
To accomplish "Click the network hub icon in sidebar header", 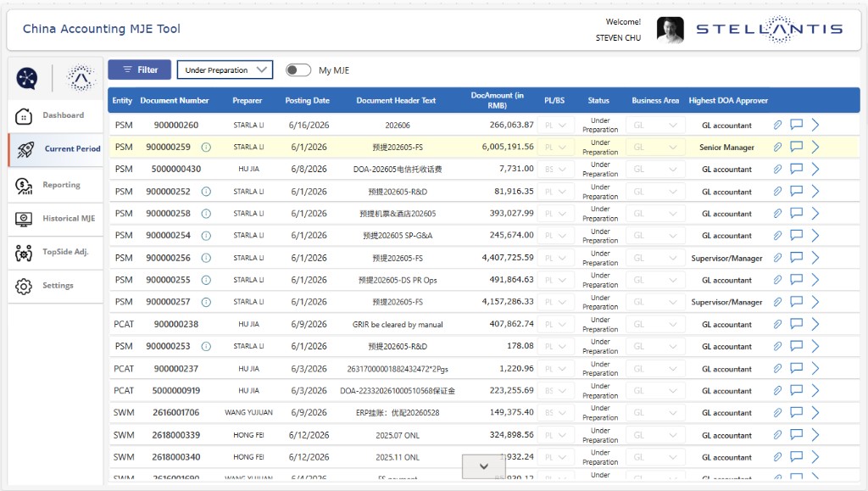I will [26, 78].
